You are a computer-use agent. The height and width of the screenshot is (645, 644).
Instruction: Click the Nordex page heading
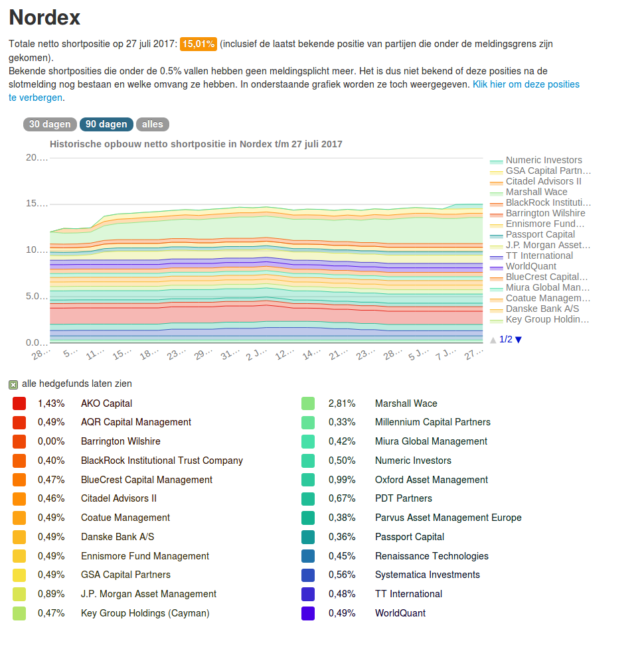(44, 17)
